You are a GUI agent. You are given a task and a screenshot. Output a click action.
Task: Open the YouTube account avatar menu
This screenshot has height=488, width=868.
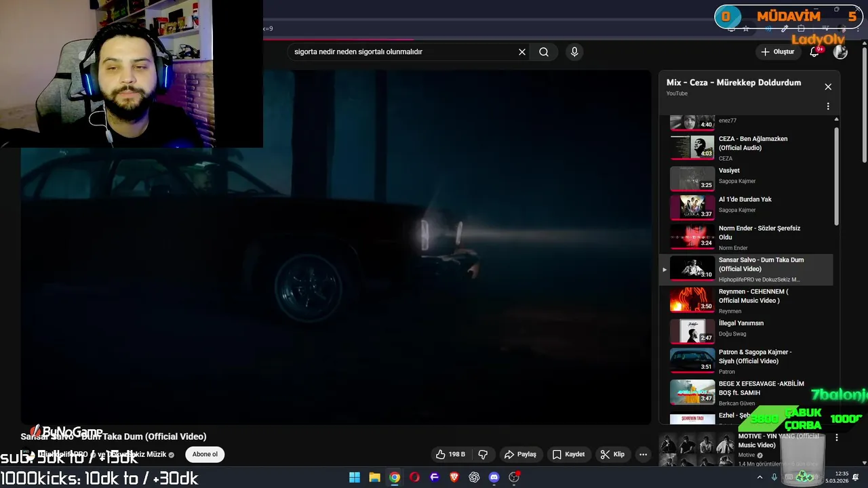840,52
